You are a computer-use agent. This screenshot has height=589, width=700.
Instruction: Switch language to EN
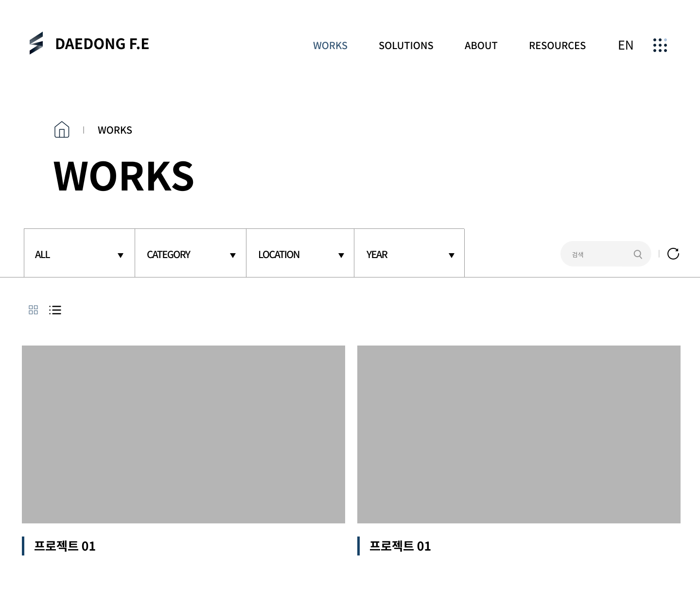(x=625, y=45)
